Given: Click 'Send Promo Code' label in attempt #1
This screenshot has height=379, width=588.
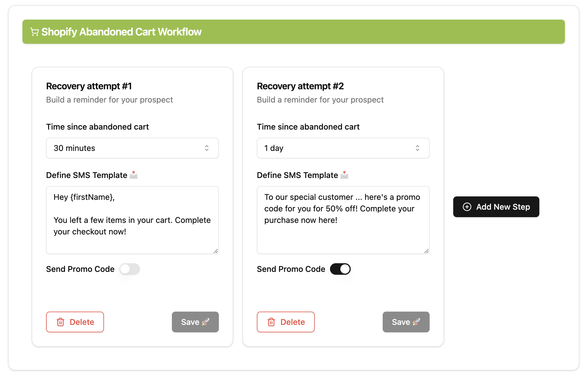Looking at the screenshot, I should (80, 269).
